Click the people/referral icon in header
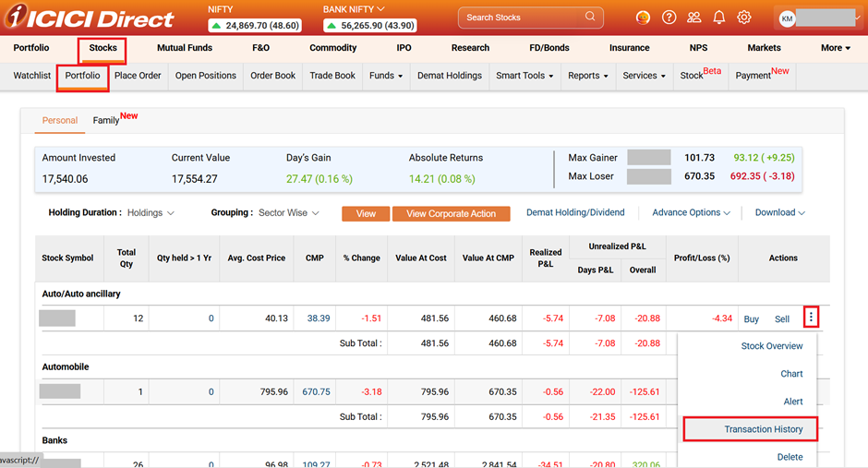This screenshot has width=868, height=468. [x=693, y=18]
